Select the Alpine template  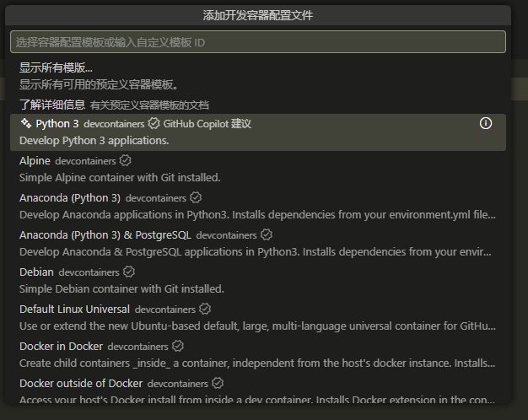(x=258, y=169)
